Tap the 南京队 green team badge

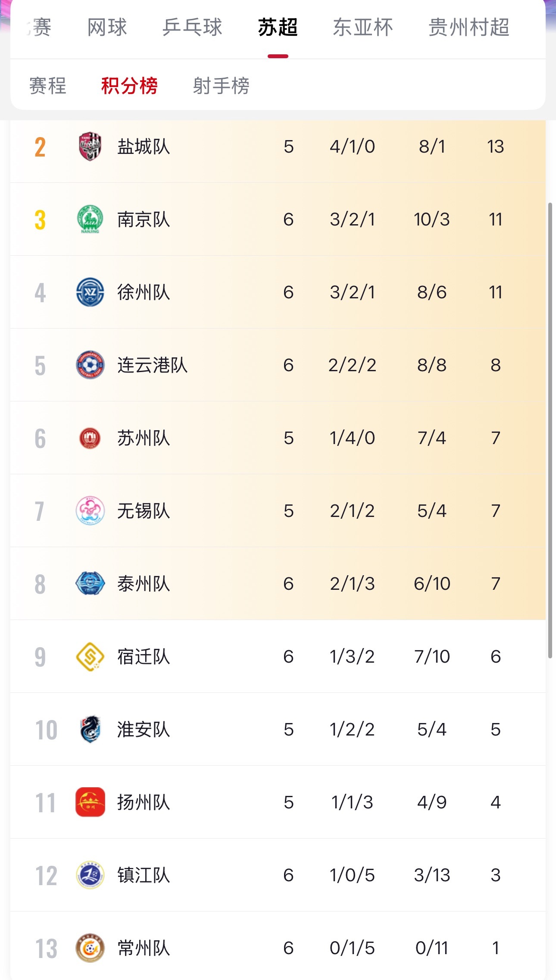pos(90,219)
